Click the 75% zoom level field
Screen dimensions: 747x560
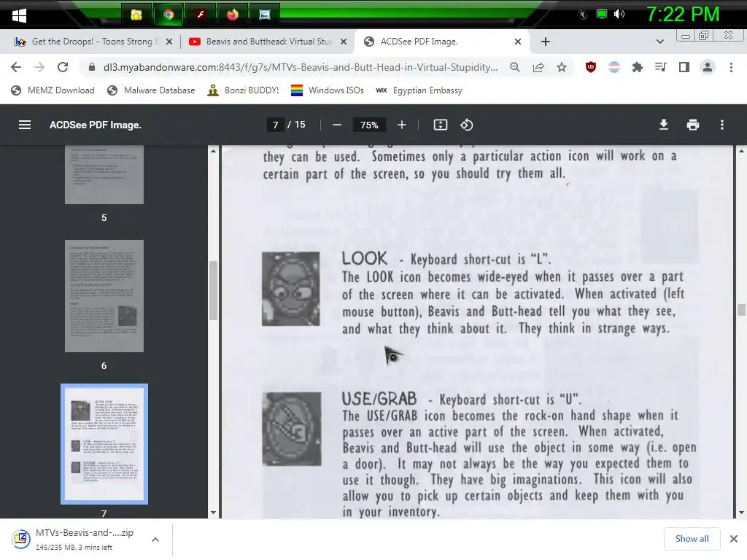369,125
